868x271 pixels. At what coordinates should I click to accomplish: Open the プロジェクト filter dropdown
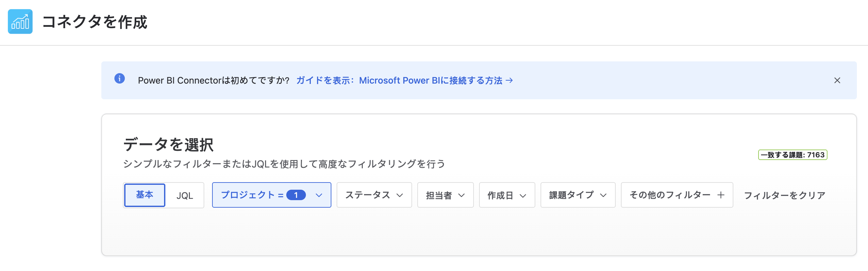tap(272, 195)
